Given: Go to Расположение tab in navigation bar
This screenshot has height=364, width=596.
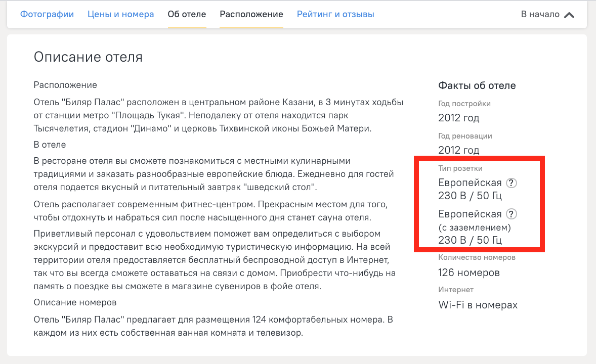Looking at the screenshot, I should click(251, 14).
